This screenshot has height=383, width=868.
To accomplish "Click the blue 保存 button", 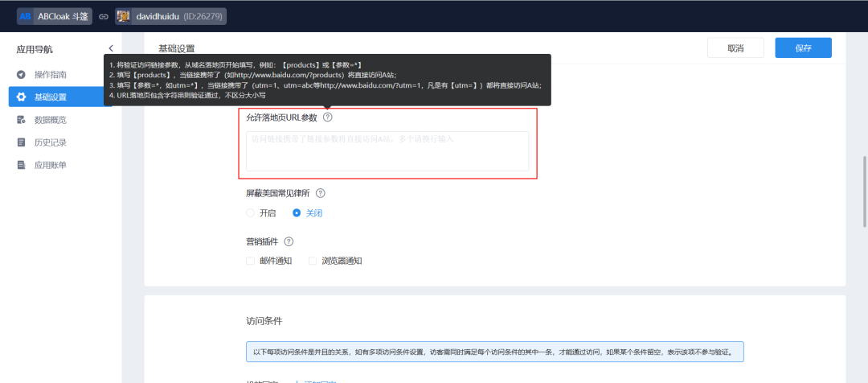I will (803, 48).
